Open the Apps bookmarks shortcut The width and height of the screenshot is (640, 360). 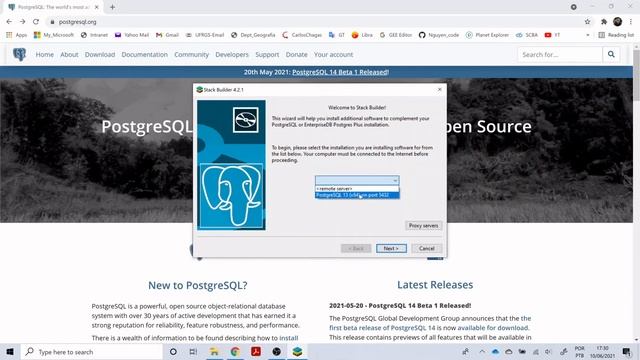(17, 35)
